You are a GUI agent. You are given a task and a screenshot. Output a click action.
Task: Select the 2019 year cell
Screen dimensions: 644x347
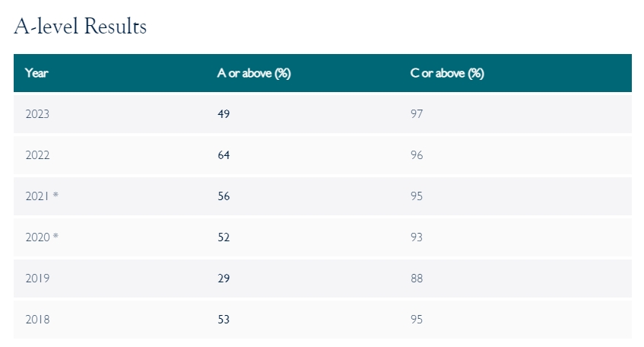click(37, 279)
